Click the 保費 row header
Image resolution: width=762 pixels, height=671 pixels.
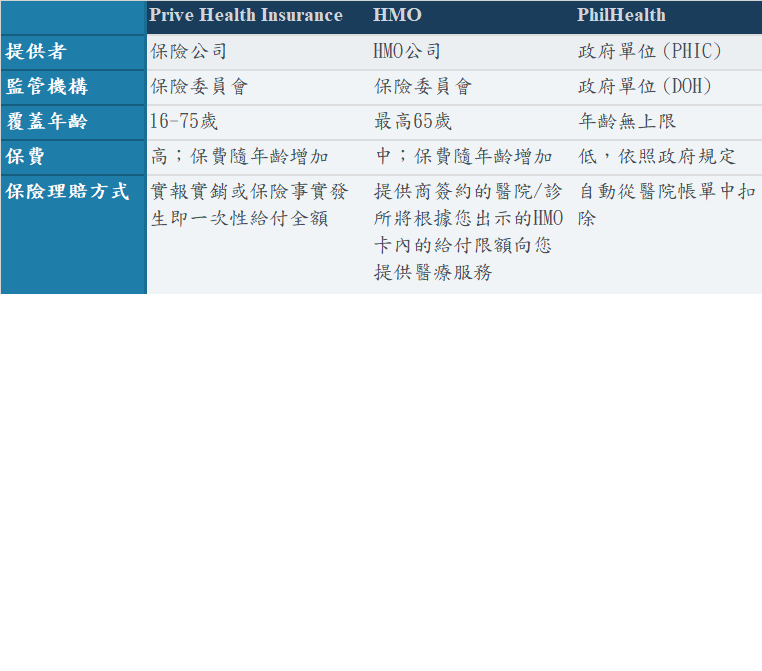click(x=26, y=157)
